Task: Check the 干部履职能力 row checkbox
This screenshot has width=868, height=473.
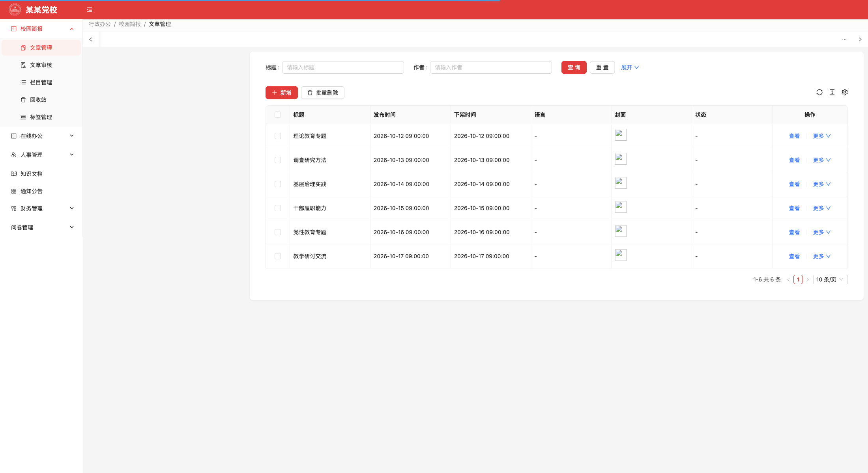Action: tap(278, 208)
